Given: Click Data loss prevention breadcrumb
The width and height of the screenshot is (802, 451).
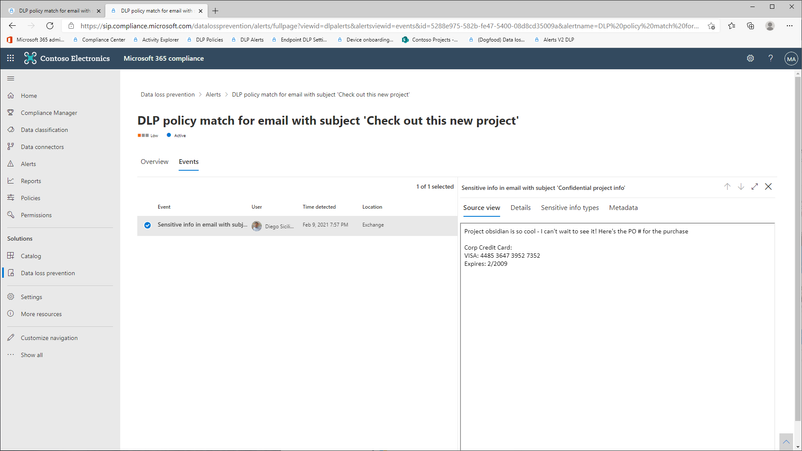Looking at the screenshot, I should click(x=168, y=95).
